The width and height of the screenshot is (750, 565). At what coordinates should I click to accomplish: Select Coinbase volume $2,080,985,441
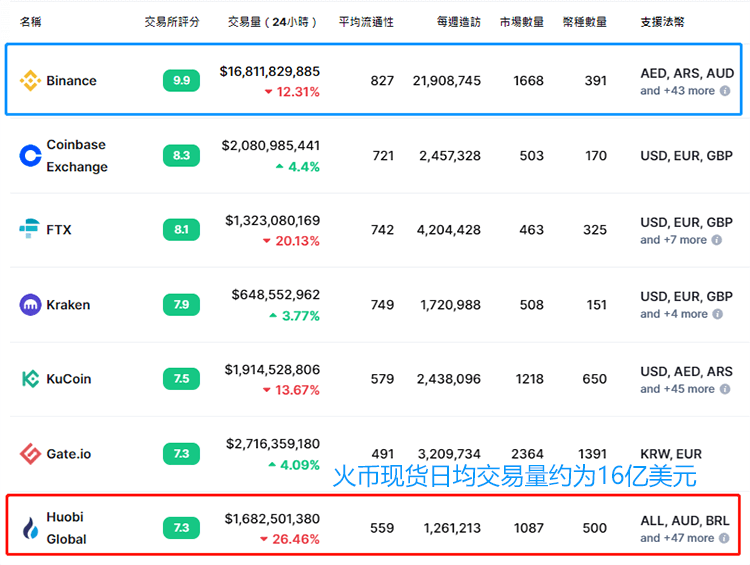tap(271, 145)
